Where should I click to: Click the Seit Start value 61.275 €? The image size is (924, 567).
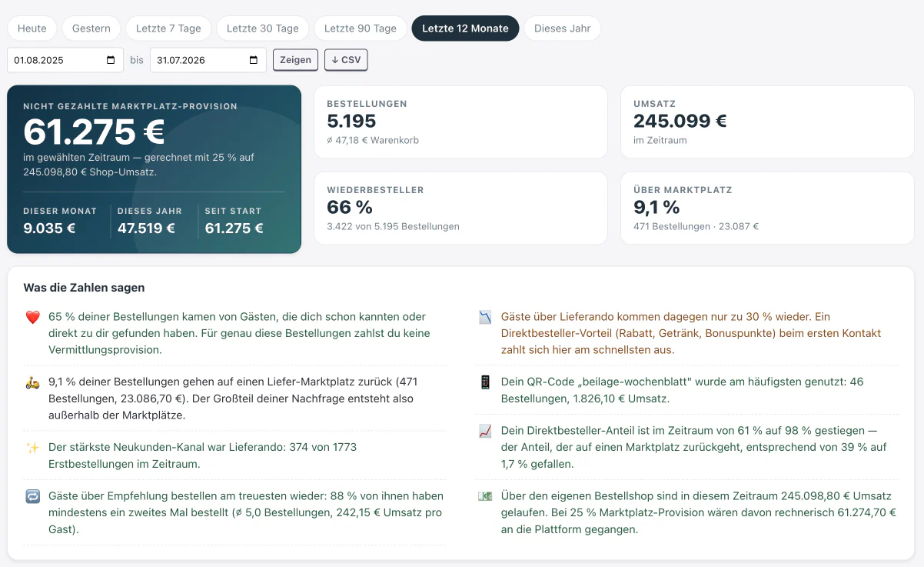[234, 228]
